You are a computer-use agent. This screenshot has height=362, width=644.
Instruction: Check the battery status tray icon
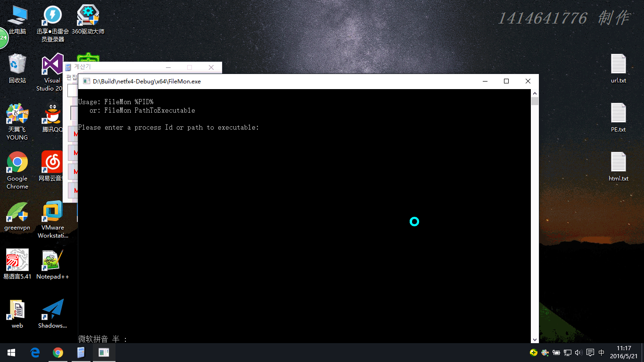[556, 353]
